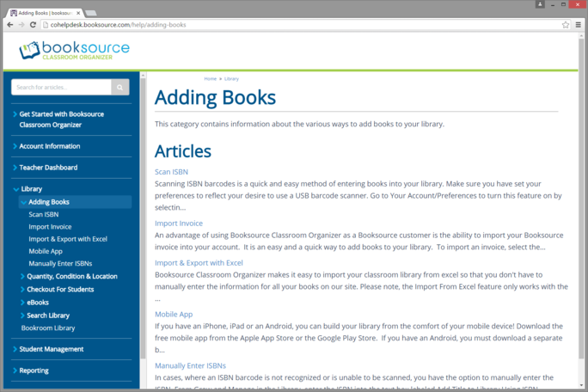Bookmark page with star icon

coord(565,25)
